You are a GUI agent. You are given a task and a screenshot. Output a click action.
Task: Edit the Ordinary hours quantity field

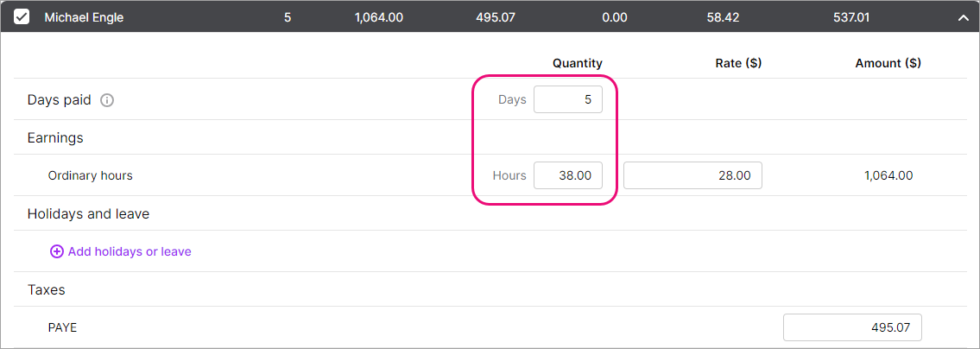click(568, 175)
